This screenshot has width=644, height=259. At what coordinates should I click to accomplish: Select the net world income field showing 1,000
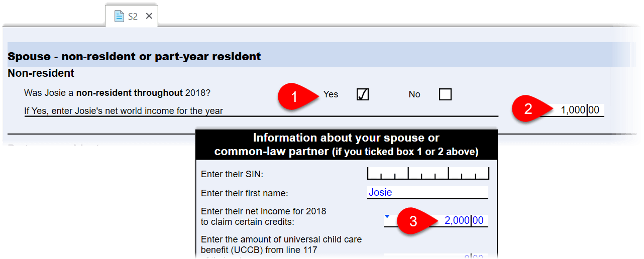coord(578,110)
